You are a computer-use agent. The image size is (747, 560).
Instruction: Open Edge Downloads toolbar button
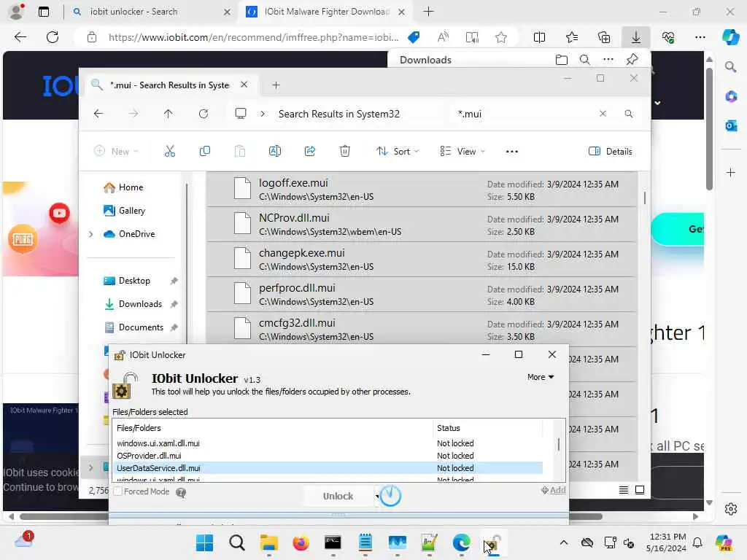coord(636,37)
